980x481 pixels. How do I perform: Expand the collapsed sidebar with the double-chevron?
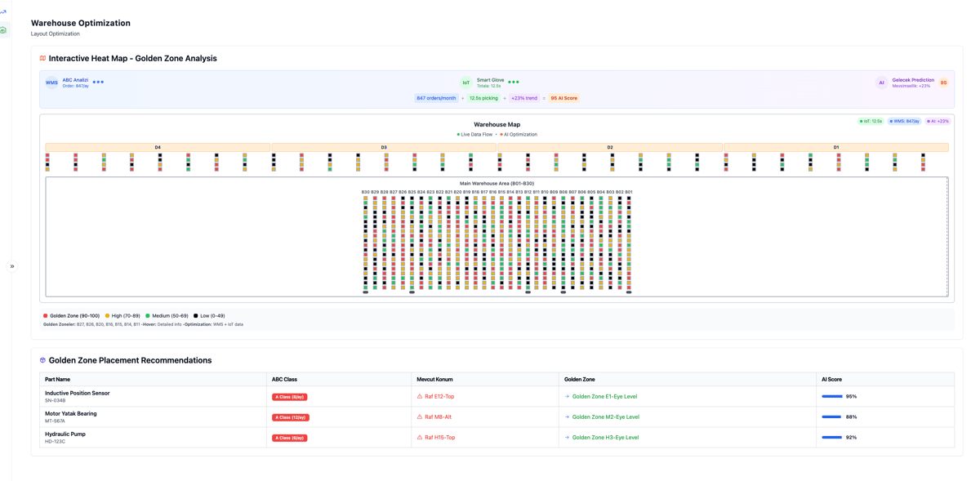click(12, 266)
